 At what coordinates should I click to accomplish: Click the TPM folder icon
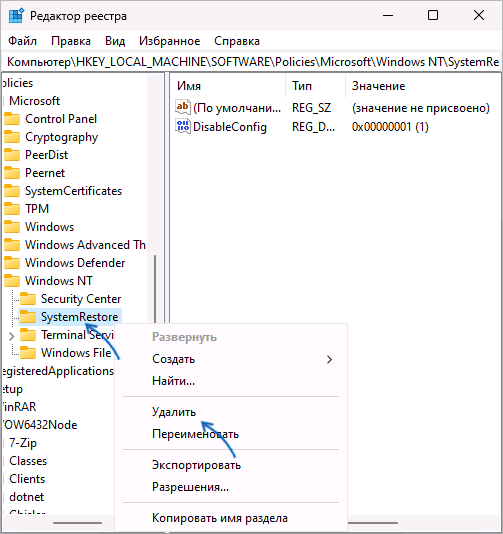[12, 209]
